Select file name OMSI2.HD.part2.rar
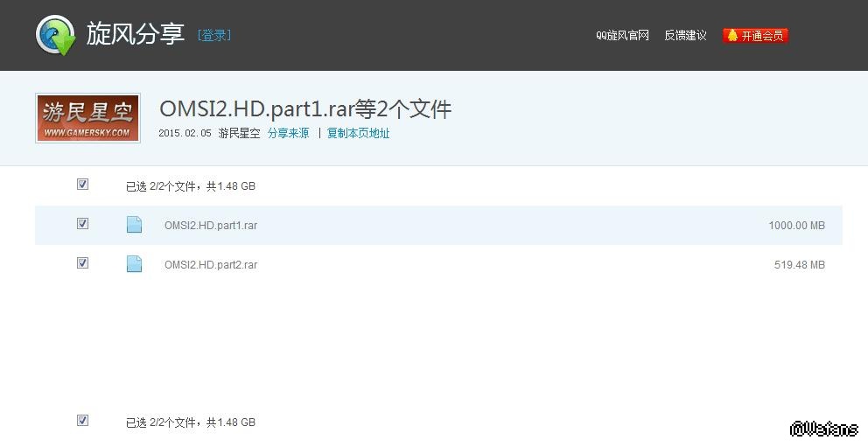 click(x=211, y=265)
